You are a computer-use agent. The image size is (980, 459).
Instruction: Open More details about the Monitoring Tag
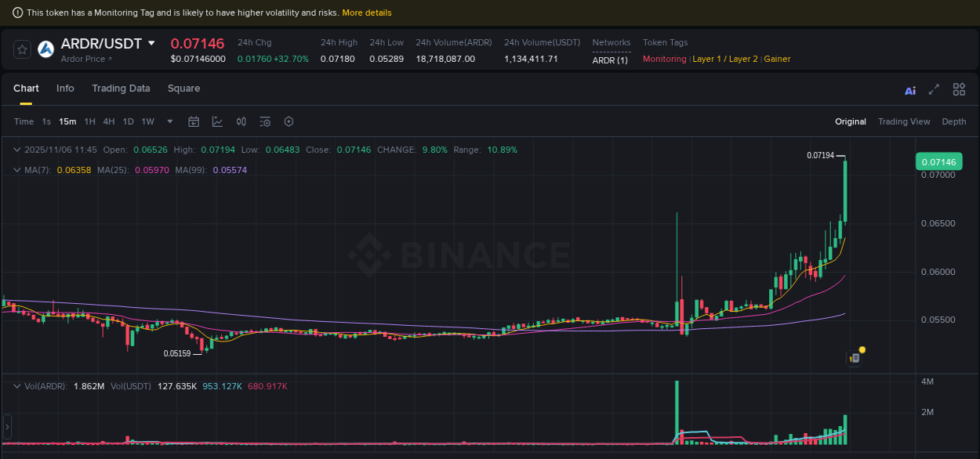point(367,13)
